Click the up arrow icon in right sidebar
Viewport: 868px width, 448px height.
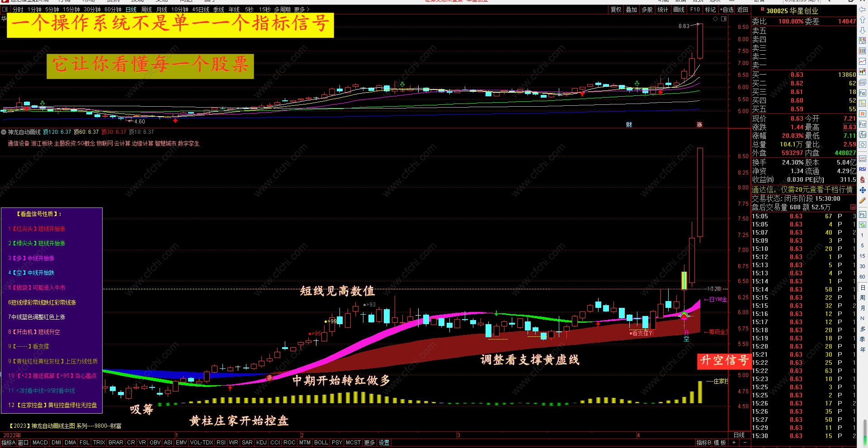point(862,20)
